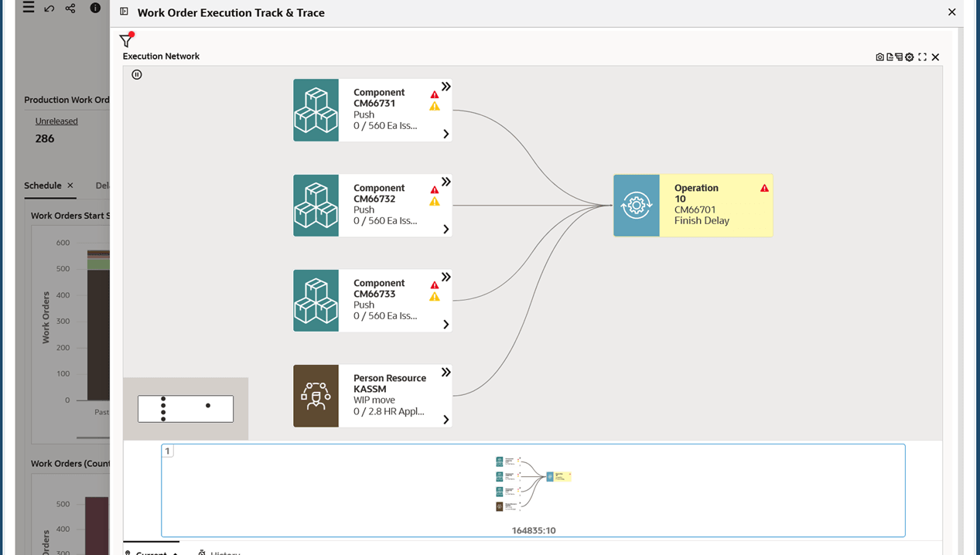This screenshot has width=980, height=555.
Task: Open KASSM details with single chevron
Action: [x=446, y=420]
